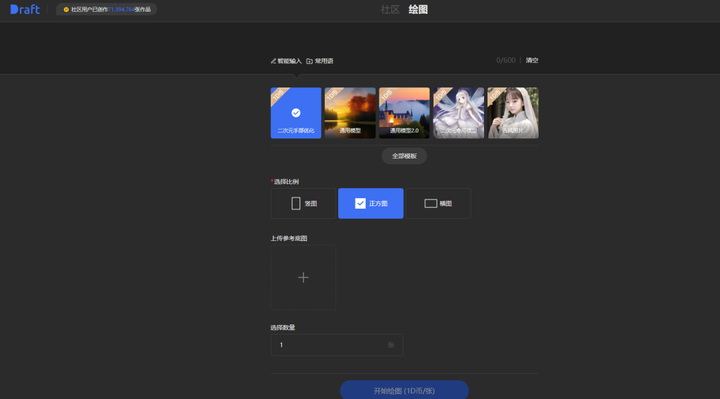This screenshot has height=399, width=720.
Task: Click the checkmark on the 二次元手部优化 template
Action: click(296, 112)
